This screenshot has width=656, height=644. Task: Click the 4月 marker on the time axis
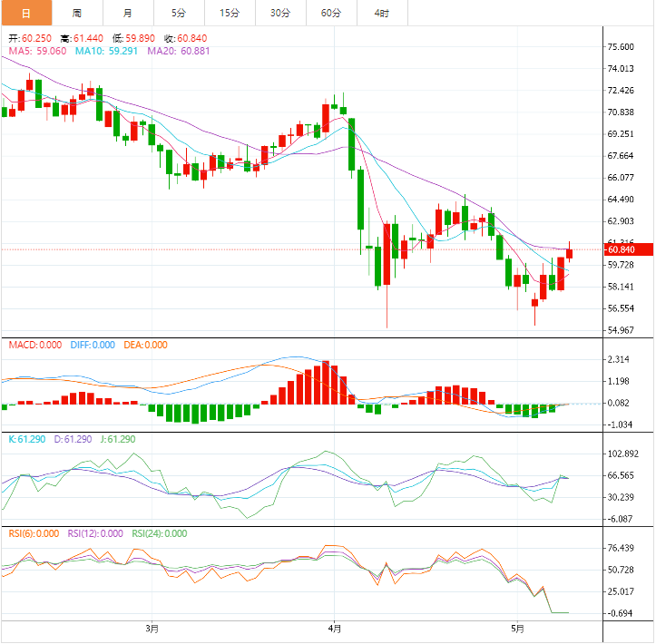pyautogui.click(x=334, y=628)
